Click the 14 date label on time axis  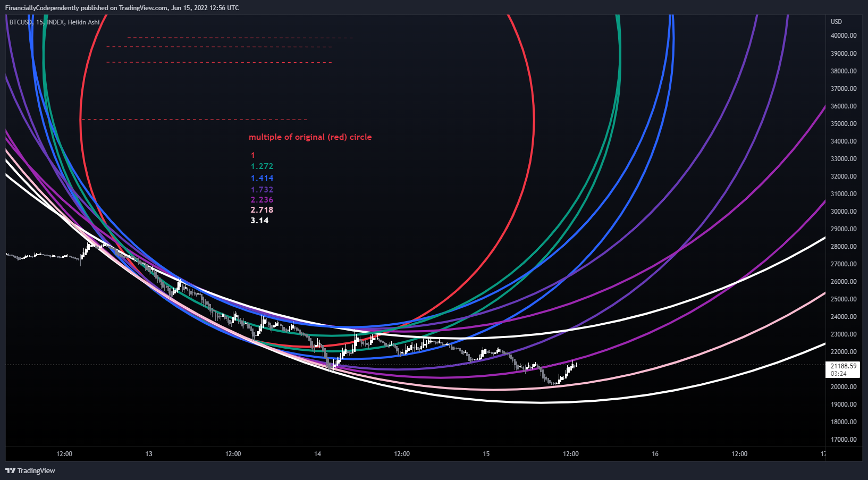pos(317,453)
